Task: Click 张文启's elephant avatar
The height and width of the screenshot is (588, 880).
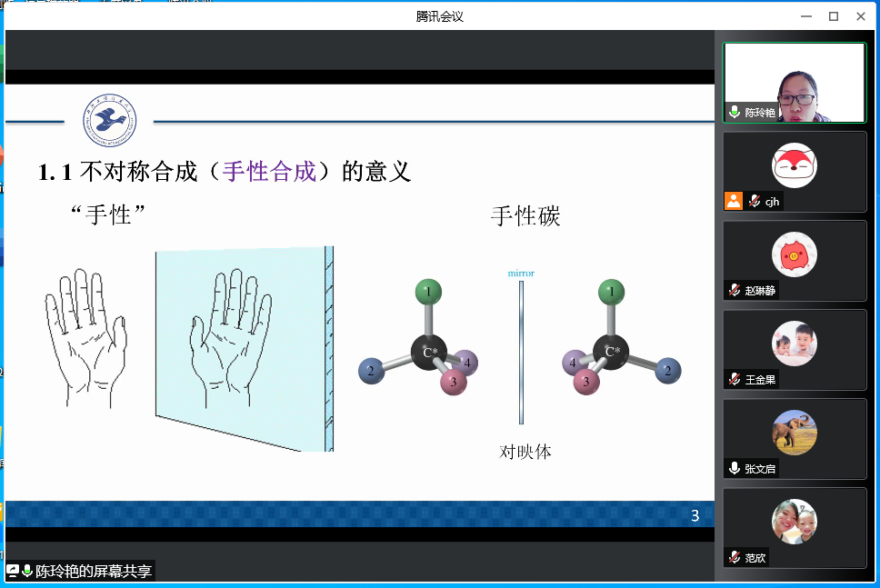Action: (x=794, y=433)
